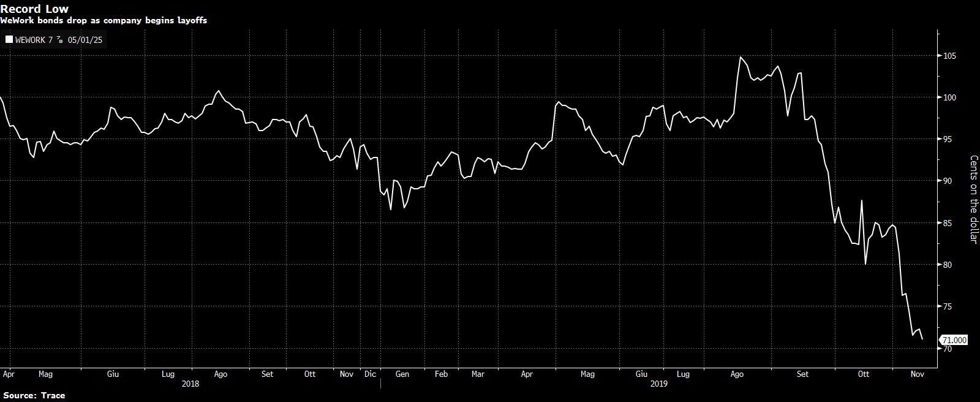
Task: Click the '71.000' last price tag
Action: tap(954, 340)
